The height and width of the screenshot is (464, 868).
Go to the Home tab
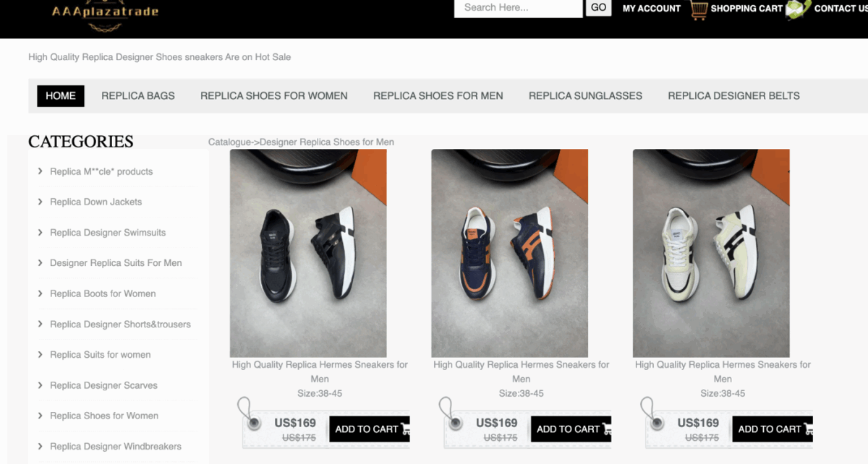(61, 95)
